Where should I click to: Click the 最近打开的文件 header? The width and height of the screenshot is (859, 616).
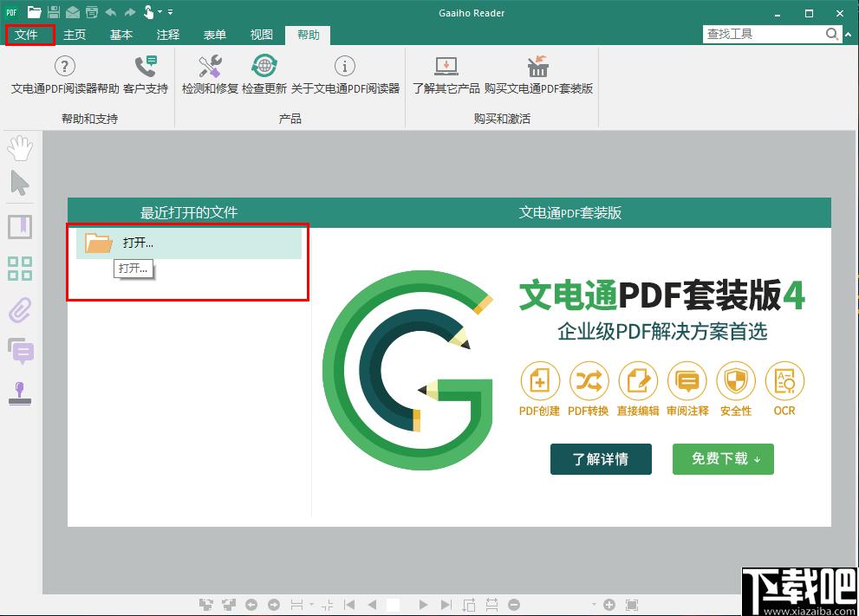tap(189, 212)
